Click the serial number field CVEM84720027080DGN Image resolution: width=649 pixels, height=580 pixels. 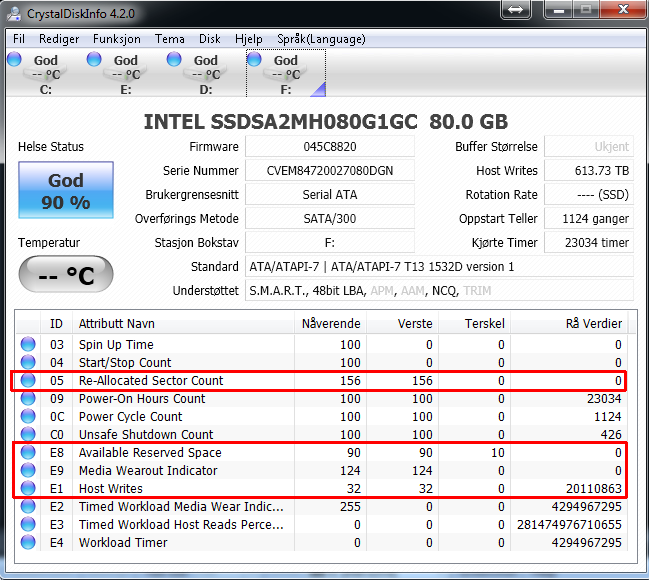330,171
